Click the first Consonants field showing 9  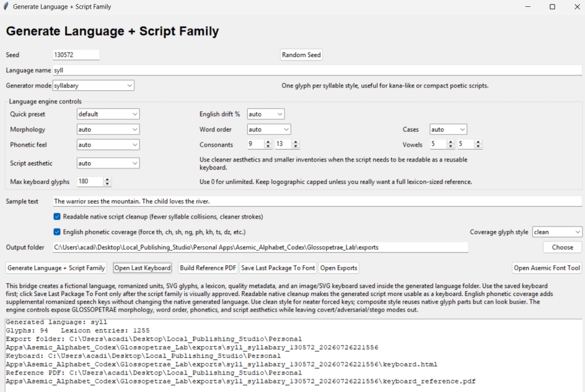[x=256, y=145]
